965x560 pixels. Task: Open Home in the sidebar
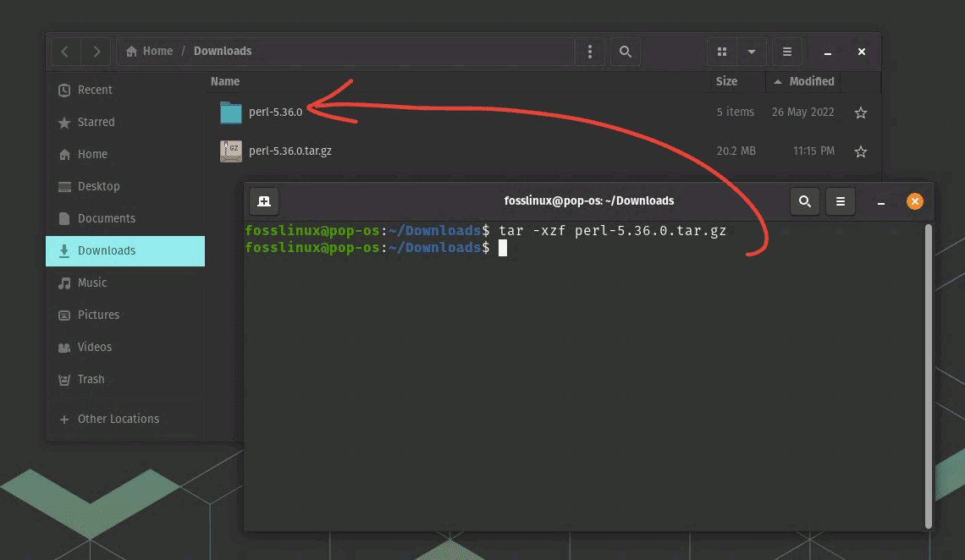pyautogui.click(x=125, y=154)
